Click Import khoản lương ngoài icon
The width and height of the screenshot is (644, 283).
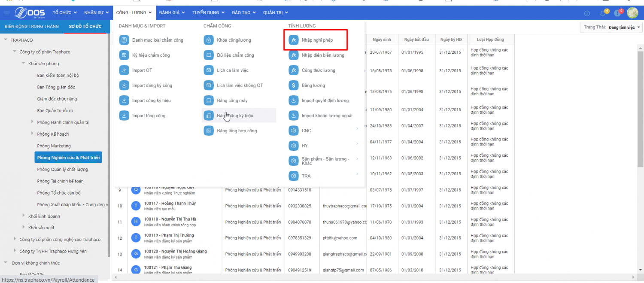tap(294, 116)
